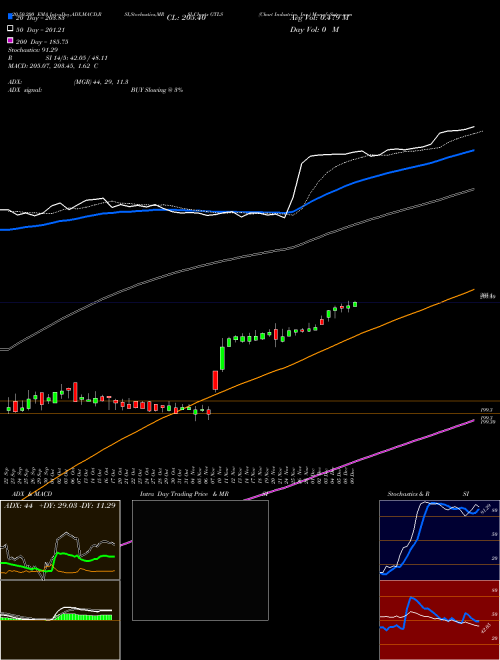500x660 pixels.
Task: Click the tall green candle after the gap
Action: (x=222, y=357)
